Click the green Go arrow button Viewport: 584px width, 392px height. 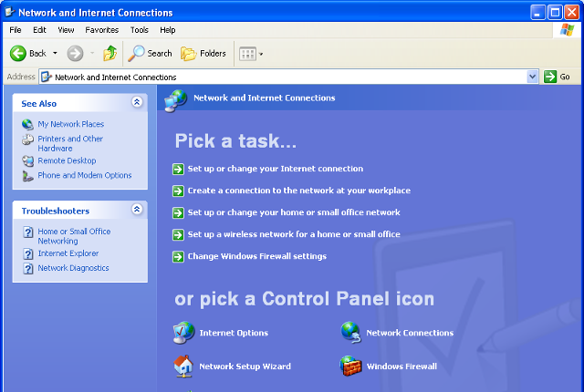pos(550,77)
